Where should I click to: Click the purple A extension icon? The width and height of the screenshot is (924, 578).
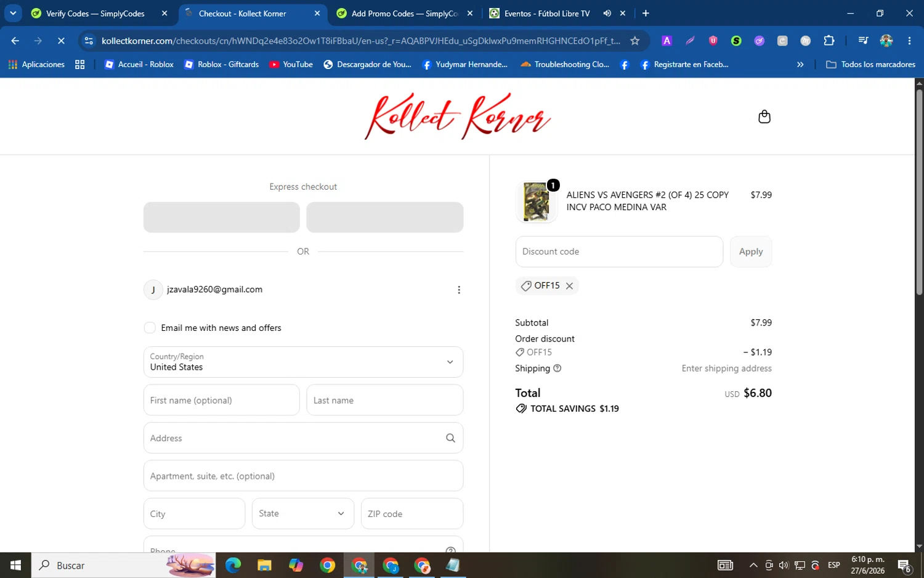pos(667,41)
